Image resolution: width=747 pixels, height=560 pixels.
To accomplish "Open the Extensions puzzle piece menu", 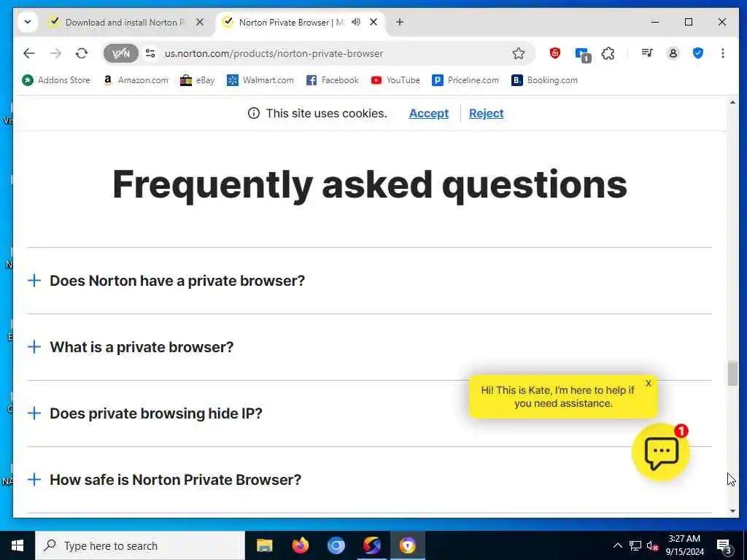I will 608,53.
